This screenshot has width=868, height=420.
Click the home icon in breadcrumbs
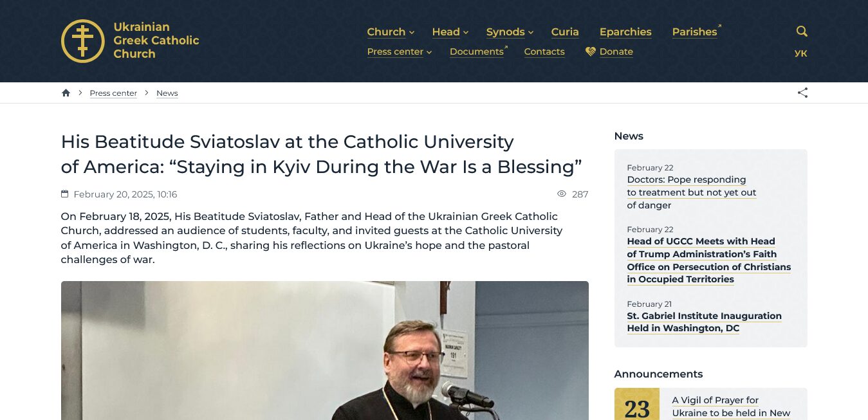coord(66,93)
